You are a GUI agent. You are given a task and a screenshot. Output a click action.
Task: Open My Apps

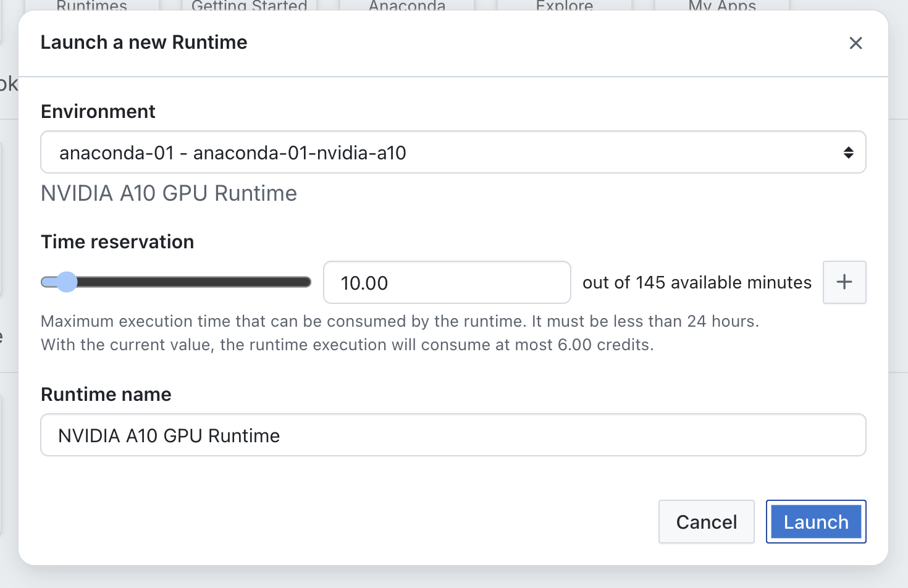click(x=721, y=6)
